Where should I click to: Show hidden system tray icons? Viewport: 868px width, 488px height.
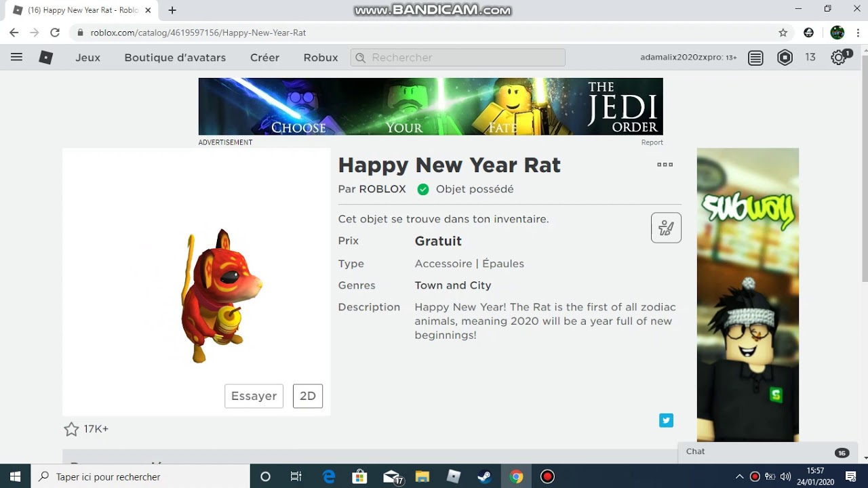[x=739, y=476]
